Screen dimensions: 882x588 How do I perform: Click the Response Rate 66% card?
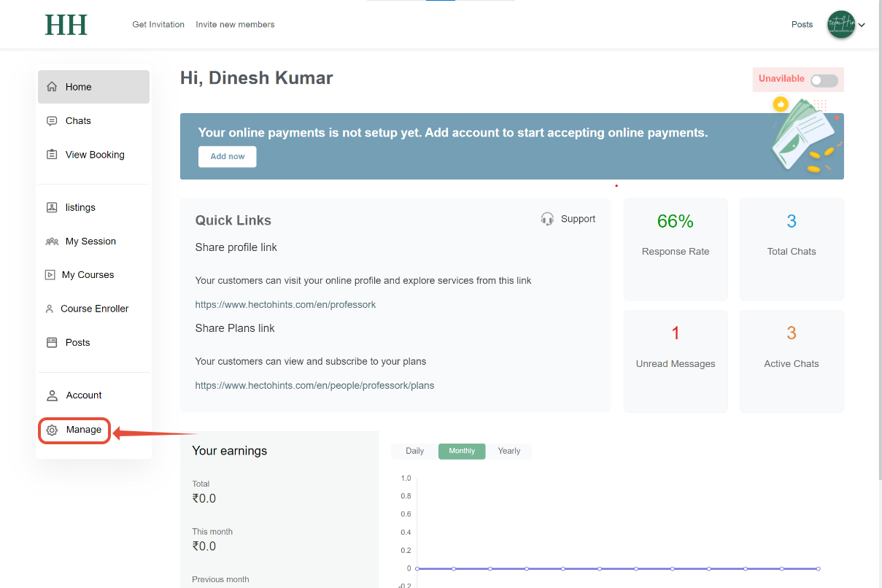click(x=676, y=249)
